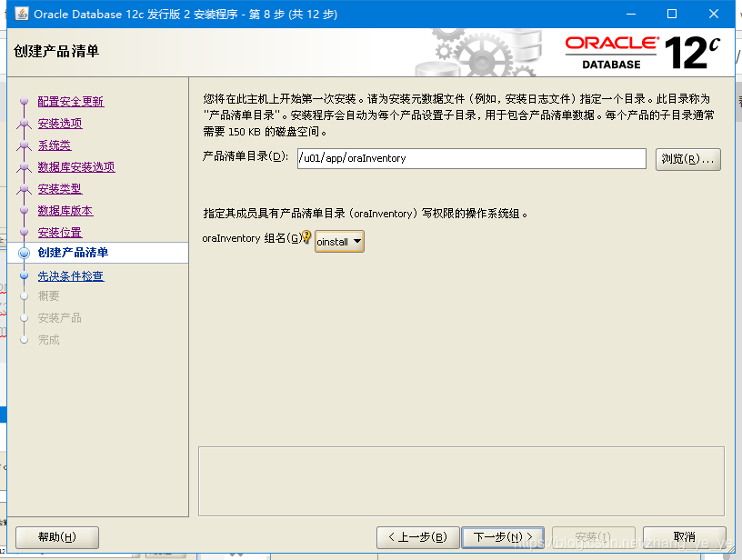Click the 产品清单目录(D) label
This screenshot has height=560, width=742.
246,156
